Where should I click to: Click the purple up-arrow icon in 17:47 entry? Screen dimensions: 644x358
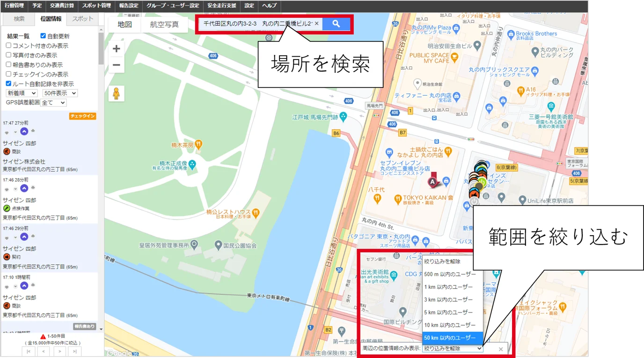click(24, 131)
